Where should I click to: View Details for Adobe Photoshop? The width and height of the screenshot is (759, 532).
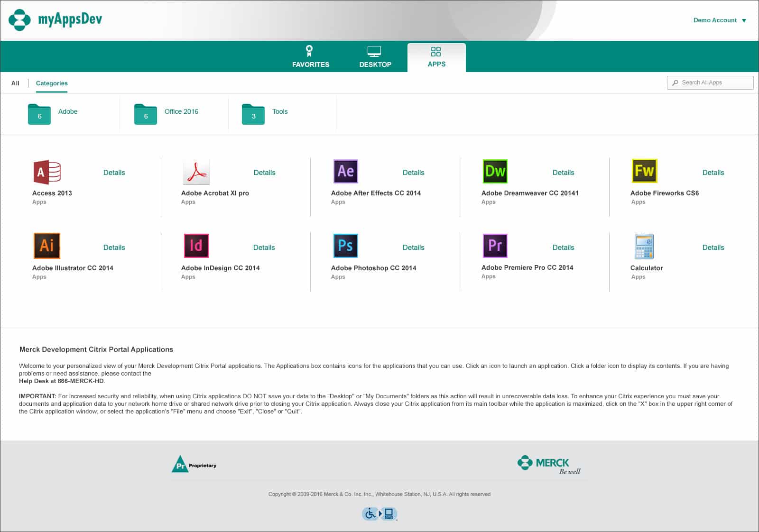[413, 248]
